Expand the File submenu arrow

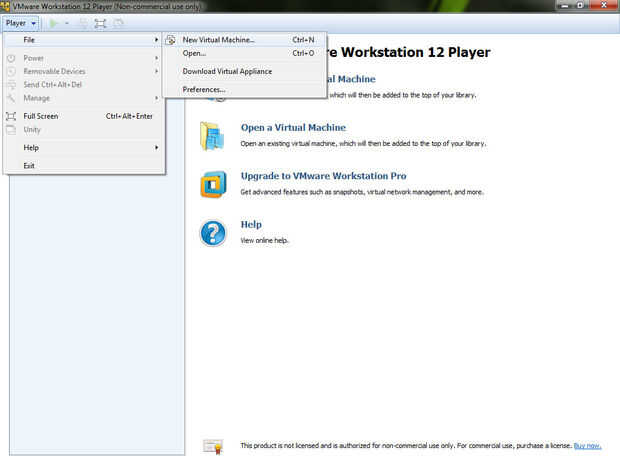[157, 40]
